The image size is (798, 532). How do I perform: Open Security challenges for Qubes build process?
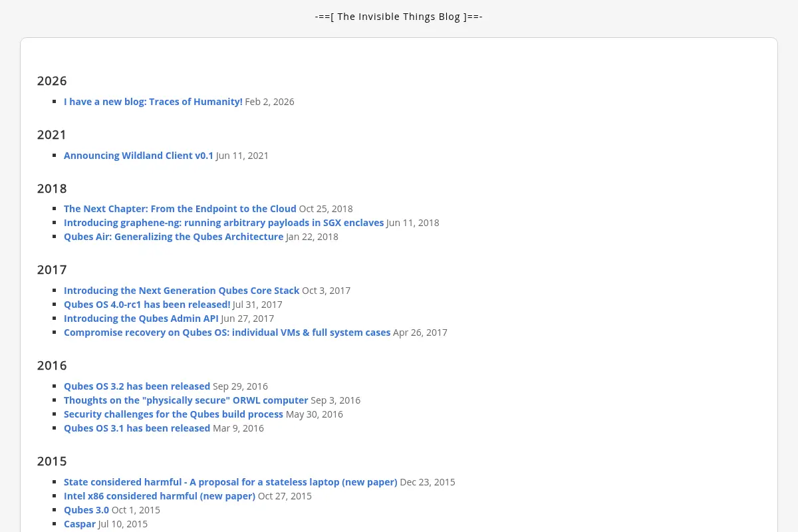click(174, 414)
